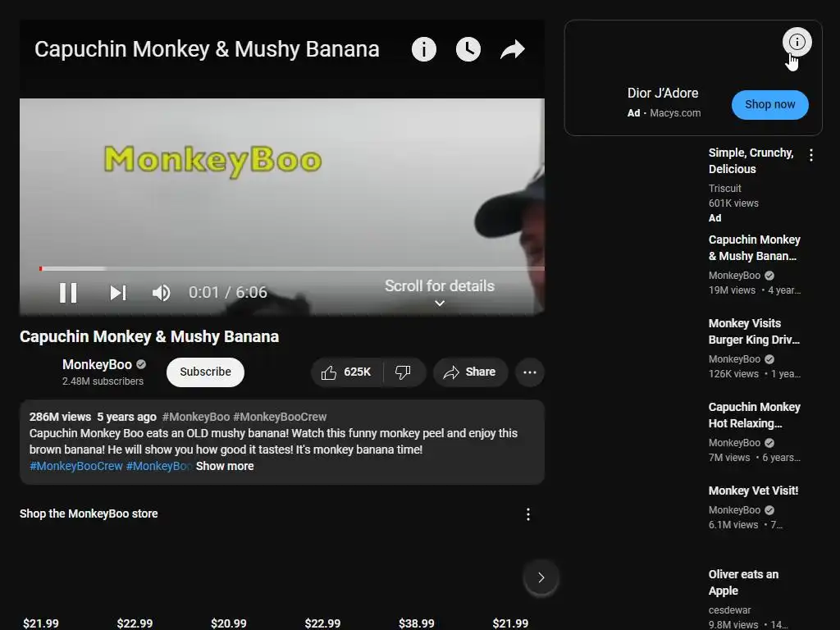
Task: Like the video (625K)
Action: click(346, 372)
